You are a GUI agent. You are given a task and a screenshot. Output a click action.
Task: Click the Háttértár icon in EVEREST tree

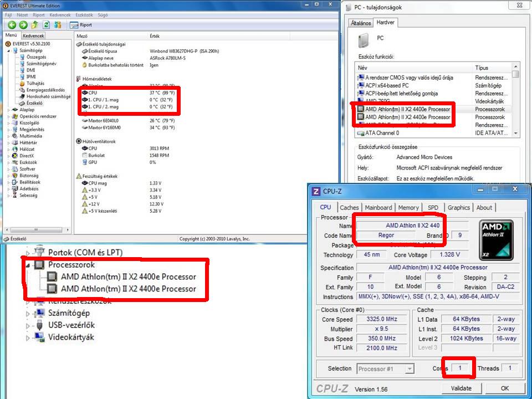(15, 142)
